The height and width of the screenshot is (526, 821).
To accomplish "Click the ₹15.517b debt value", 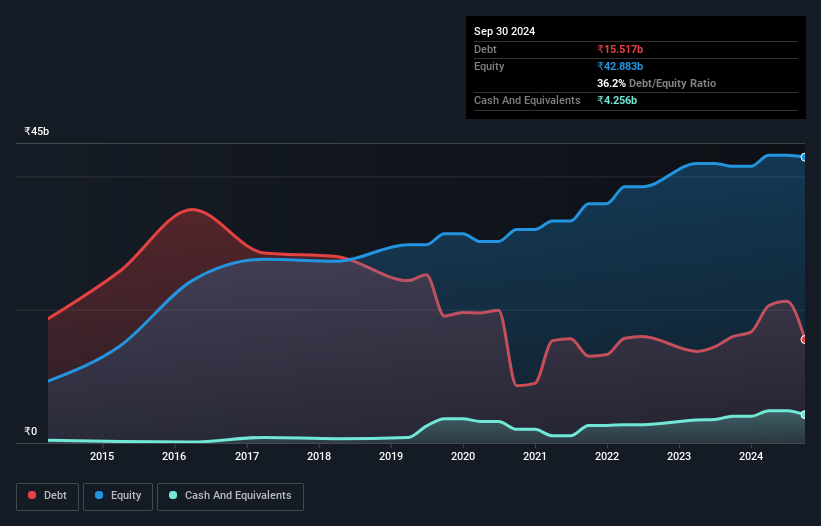I will [620, 49].
